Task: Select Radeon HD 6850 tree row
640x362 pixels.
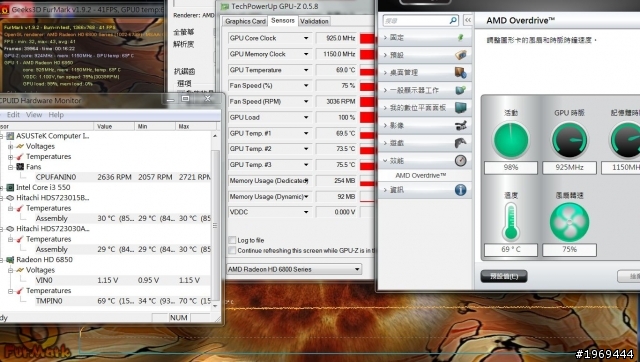Action: pos(44,260)
